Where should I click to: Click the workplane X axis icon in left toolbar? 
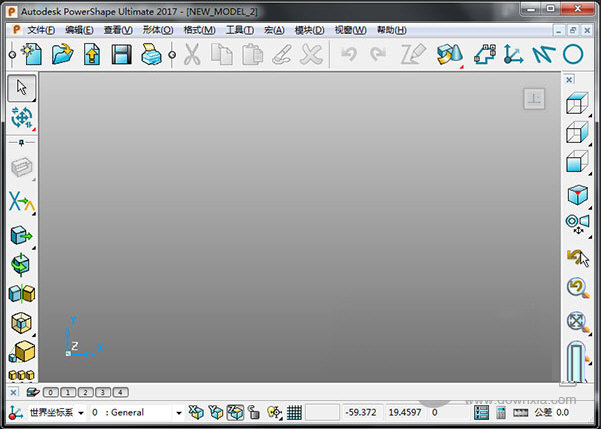tap(21, 203)
